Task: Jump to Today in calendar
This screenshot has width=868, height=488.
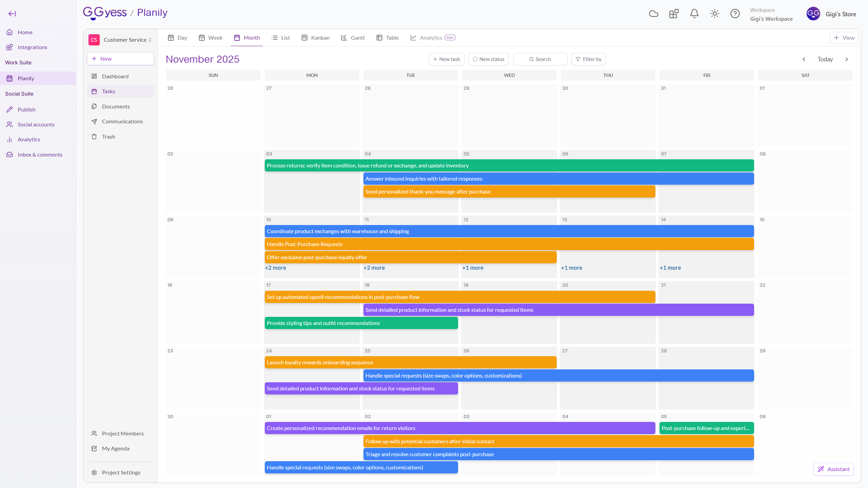Action: pyautogui.click(x=825, y=59)
